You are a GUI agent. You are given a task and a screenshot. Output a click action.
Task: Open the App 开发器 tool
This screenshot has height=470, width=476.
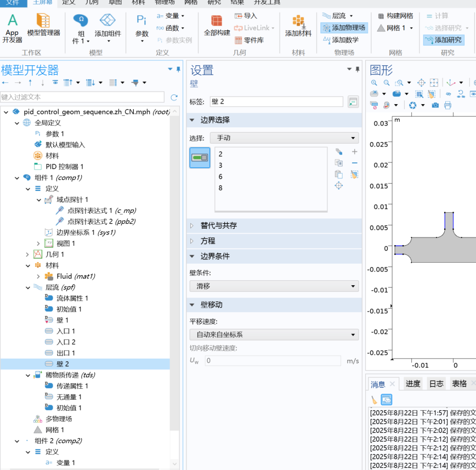tap(11, 26)
